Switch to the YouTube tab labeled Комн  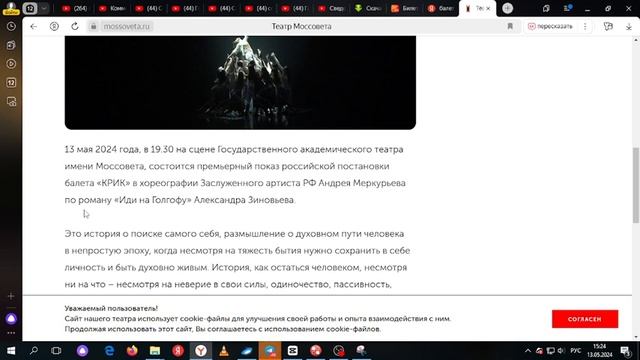coord(111,8)
